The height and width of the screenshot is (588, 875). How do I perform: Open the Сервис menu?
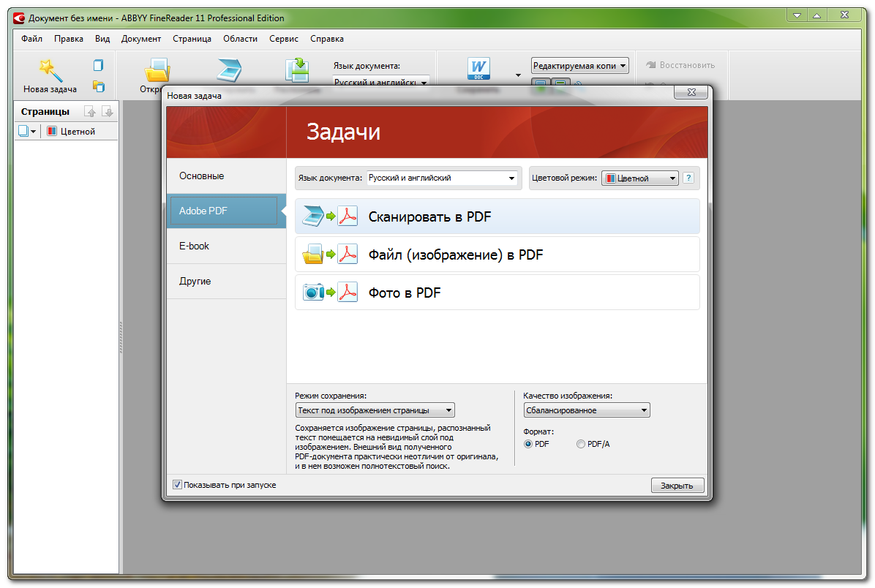pos(283,39)
